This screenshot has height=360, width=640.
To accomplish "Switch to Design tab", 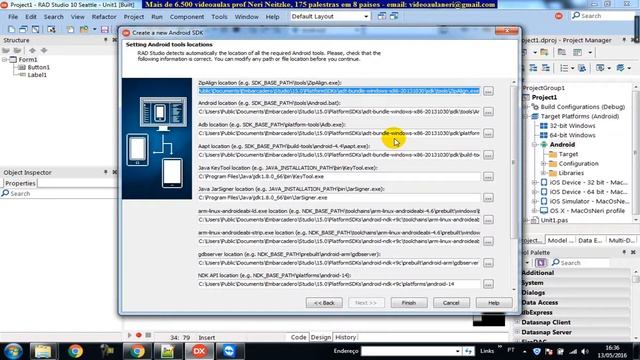I will [x=320, y=337].
